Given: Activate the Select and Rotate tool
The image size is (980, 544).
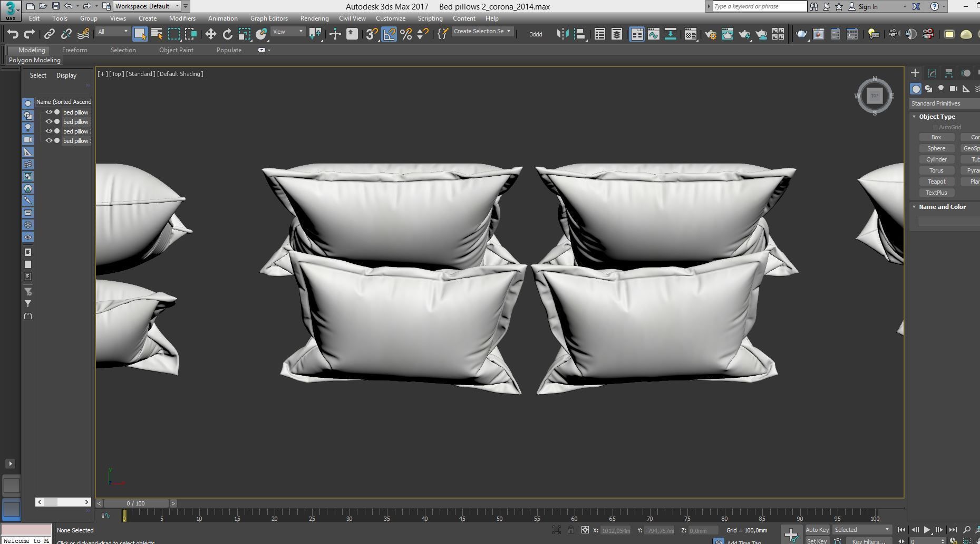Looking at the screenshot, I should [227, 34].
